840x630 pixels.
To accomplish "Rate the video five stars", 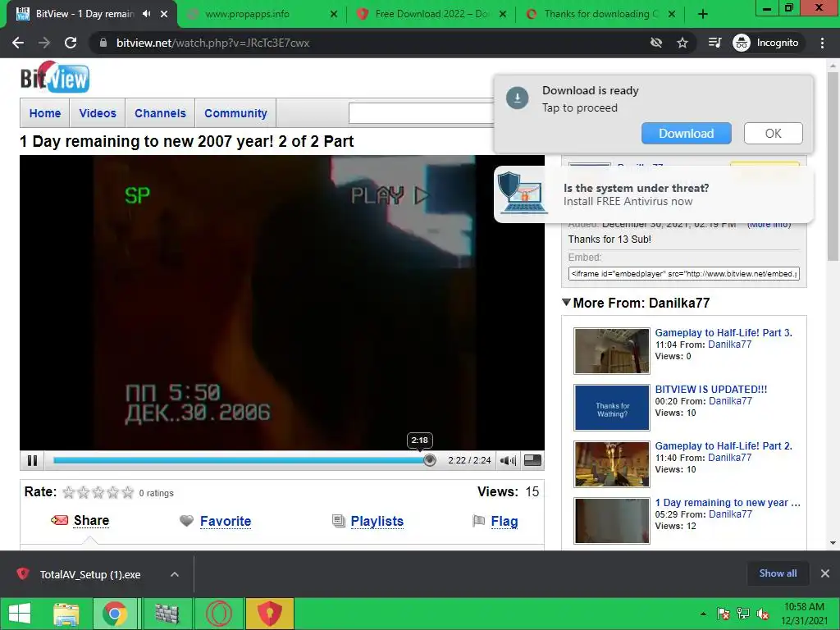I will (x=127, y=492).
